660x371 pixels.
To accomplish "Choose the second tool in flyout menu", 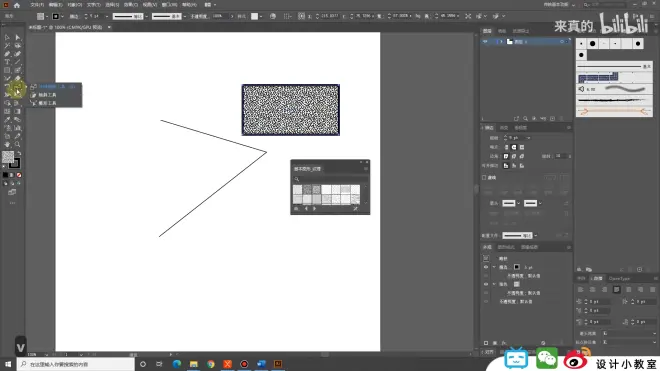I will pyautogui.click(x=47, y=95).
